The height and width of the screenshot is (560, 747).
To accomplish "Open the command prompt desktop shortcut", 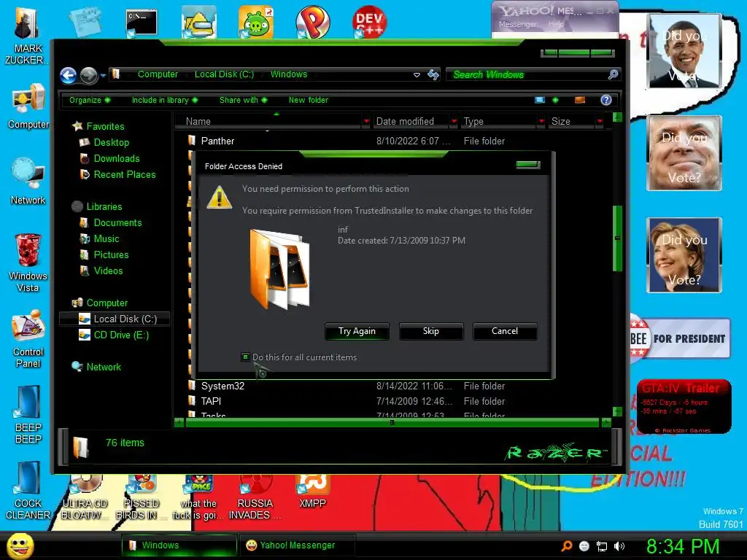I will (x=142, y=23).
